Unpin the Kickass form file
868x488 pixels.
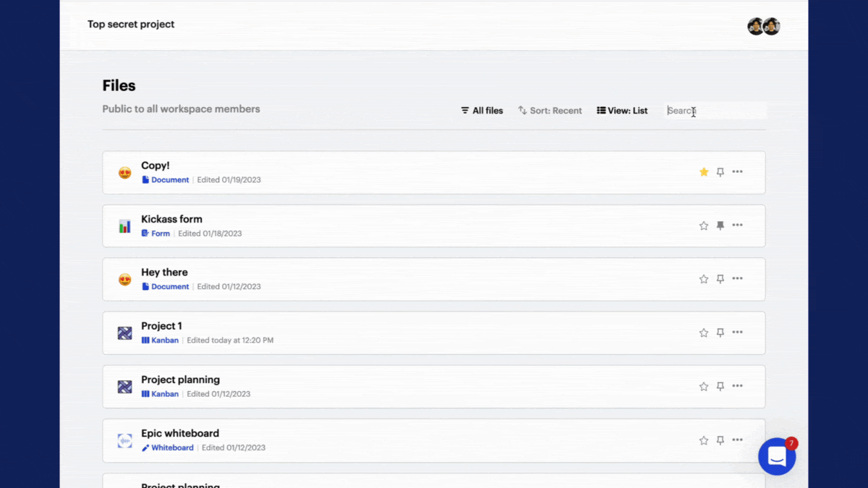720,226
